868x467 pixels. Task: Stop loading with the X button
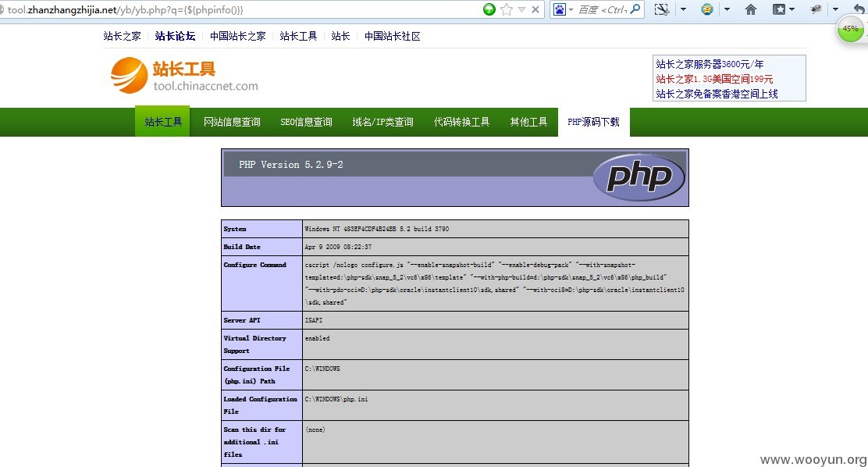click(535, 9)
